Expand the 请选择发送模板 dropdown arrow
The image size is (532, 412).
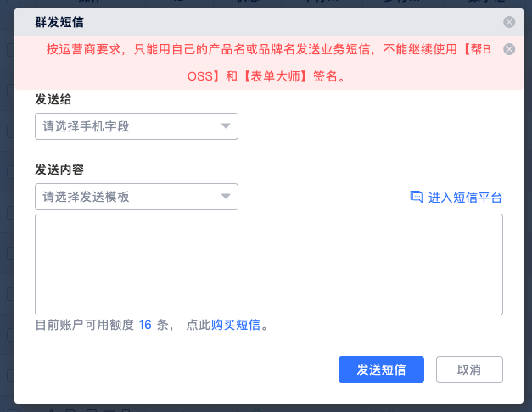pyautogui.click(x=226, y=197)
